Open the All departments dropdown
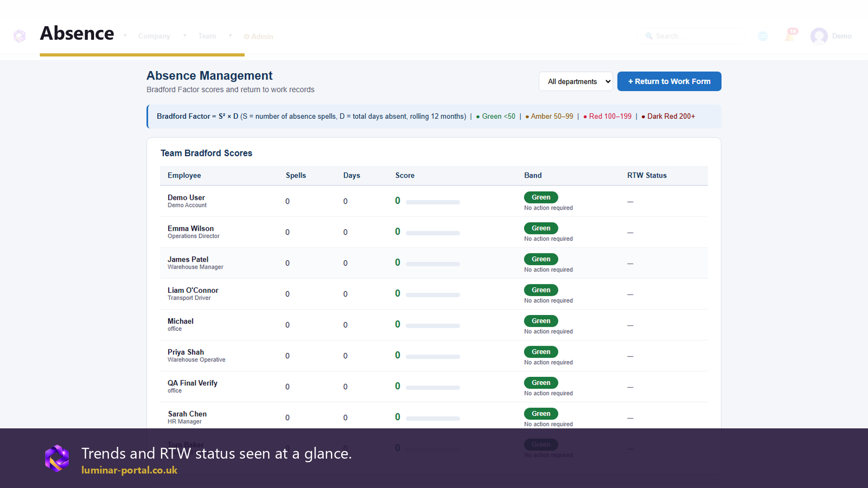Image resolution: width=868 pixels, height=488 pixels. [x=576, y=81]
